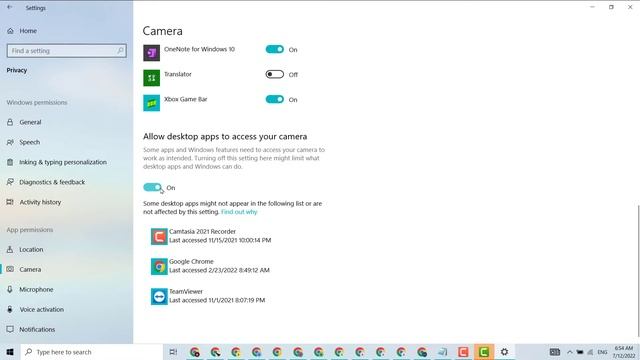Image resolution: width=640 pixels, height=360 pixels.
Task: Click the Allow desktop apps to access your camera heading
Action: (225, 136)
